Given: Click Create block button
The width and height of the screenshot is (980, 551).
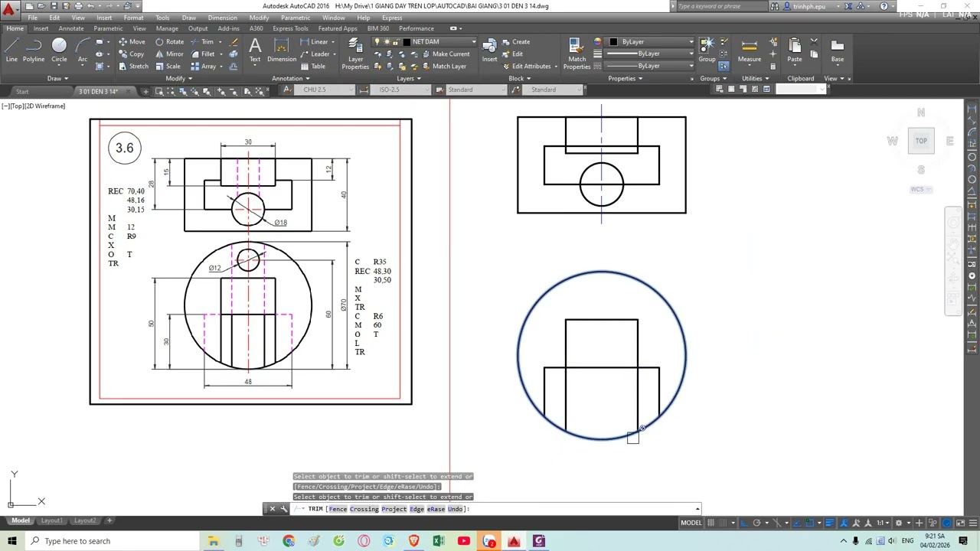Looking at the screenshot, I should (x=516, y=42).
